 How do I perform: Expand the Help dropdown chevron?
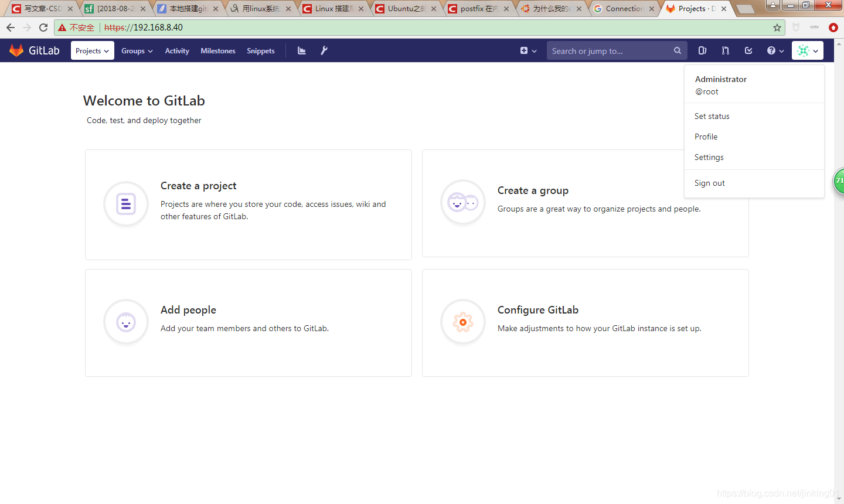tap(781, 52)
